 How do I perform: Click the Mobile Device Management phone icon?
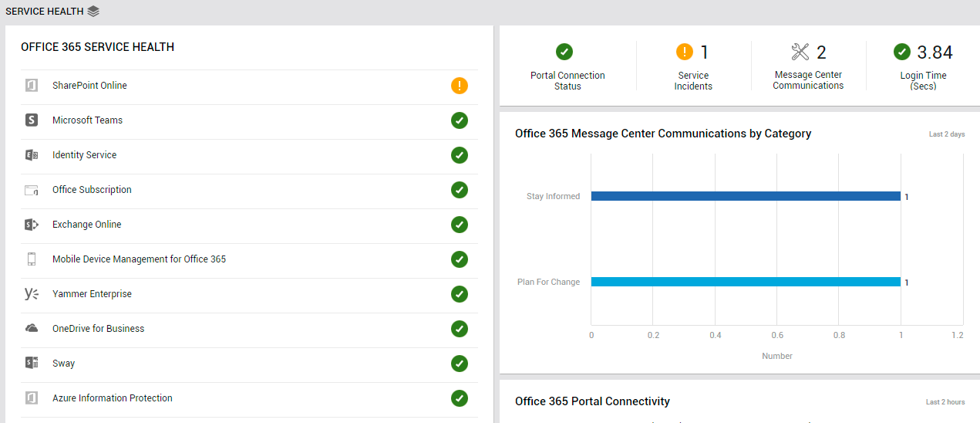[32, 259]
